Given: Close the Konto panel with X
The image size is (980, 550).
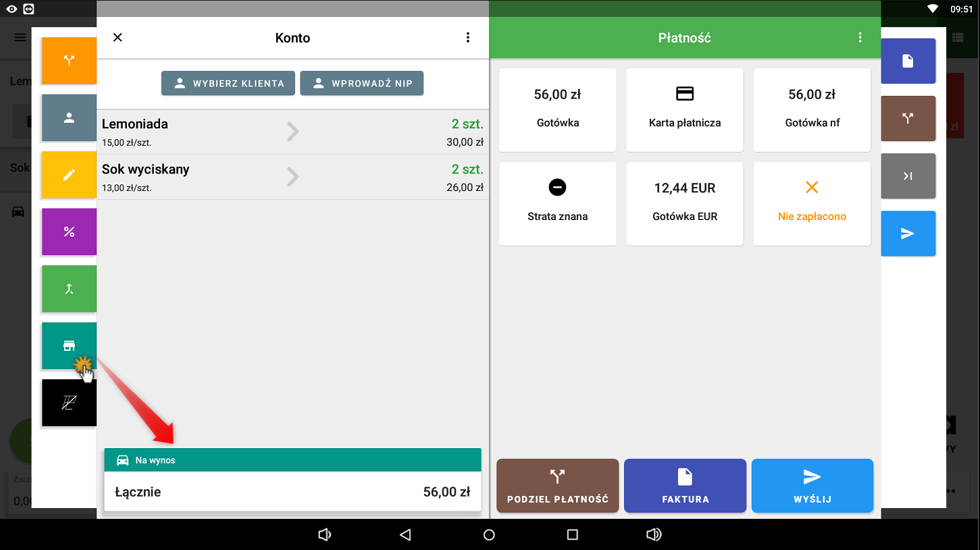Looking at the screenshot, I should coord(118,38).
